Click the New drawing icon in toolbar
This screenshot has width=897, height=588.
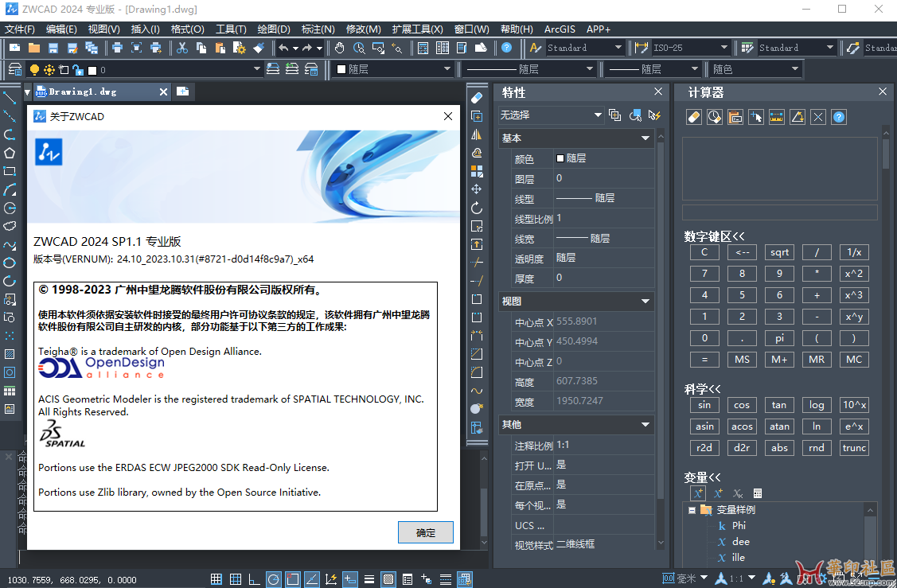pos(15,48)
